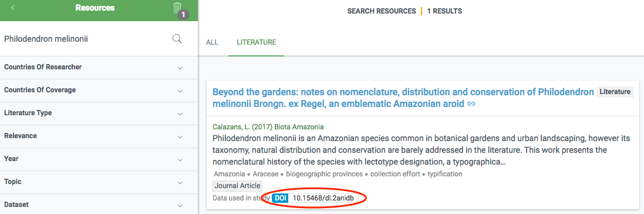Image resolution: width=644 pixels, height=214 pixels.
Task: Open the 'Beyond the gardens' article title
Action: 403,98
